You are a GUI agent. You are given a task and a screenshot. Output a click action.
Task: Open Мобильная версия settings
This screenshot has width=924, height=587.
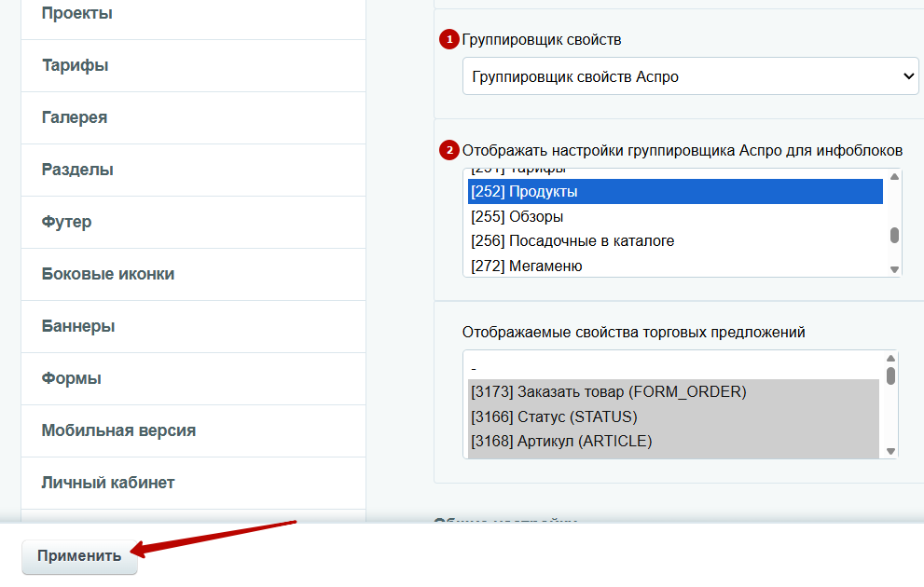(118, 430)
